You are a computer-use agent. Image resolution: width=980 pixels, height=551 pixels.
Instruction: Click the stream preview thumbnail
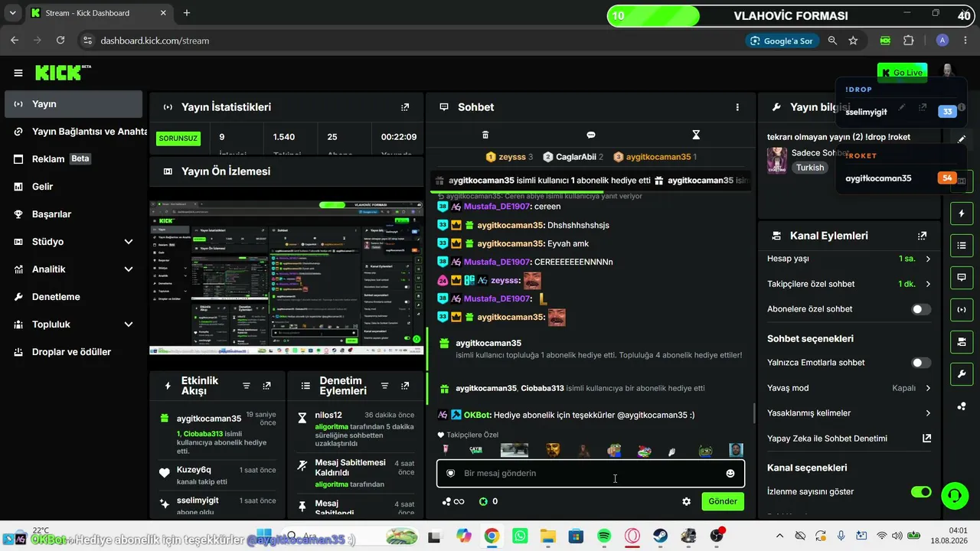pos(286,278)
